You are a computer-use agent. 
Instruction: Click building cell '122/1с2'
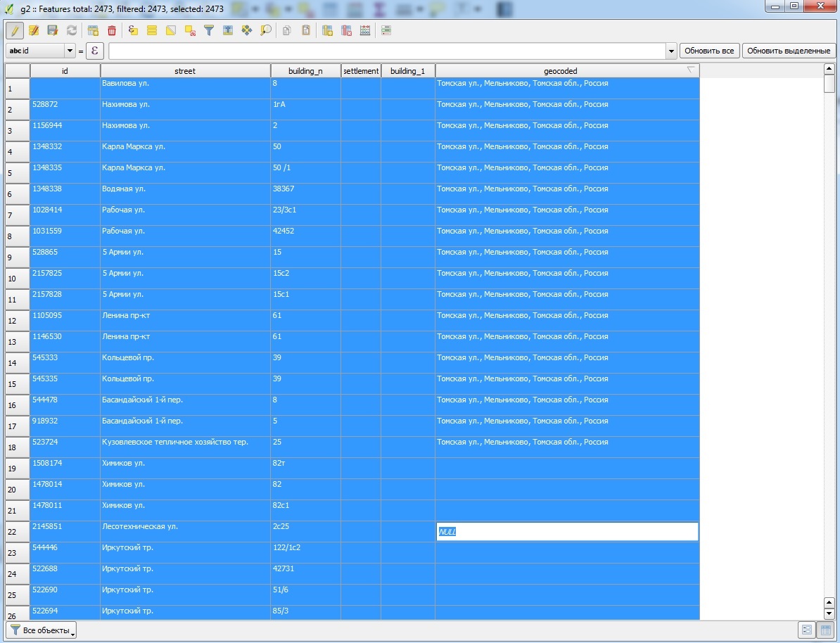pos(305,552)
